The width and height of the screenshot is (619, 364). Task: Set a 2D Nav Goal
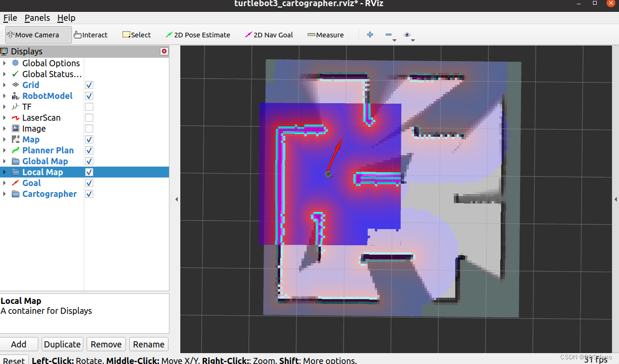pos(269,35)
